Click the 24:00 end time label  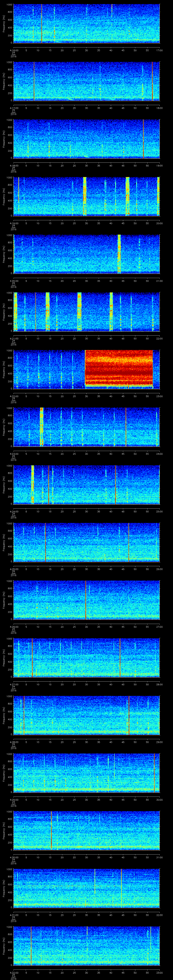point(159,454)
